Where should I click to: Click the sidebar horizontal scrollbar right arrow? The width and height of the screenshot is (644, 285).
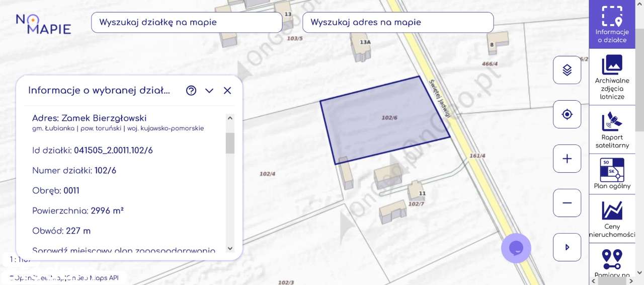tap(631, 281)
